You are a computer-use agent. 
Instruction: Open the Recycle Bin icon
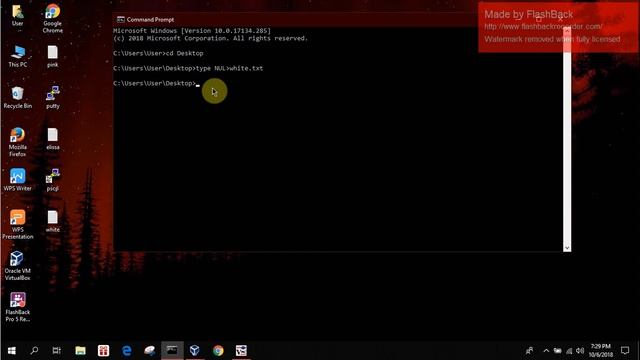click(x=18, y=98)
